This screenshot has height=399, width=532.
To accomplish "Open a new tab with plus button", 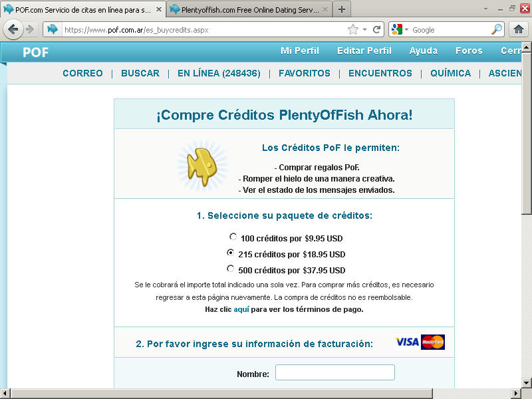I will (342, 9).
